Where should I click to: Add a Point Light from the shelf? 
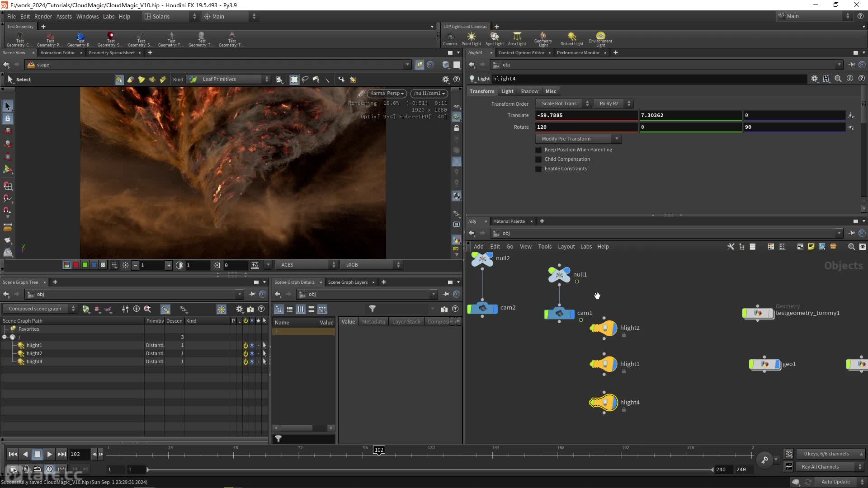[x=471, y=38]
